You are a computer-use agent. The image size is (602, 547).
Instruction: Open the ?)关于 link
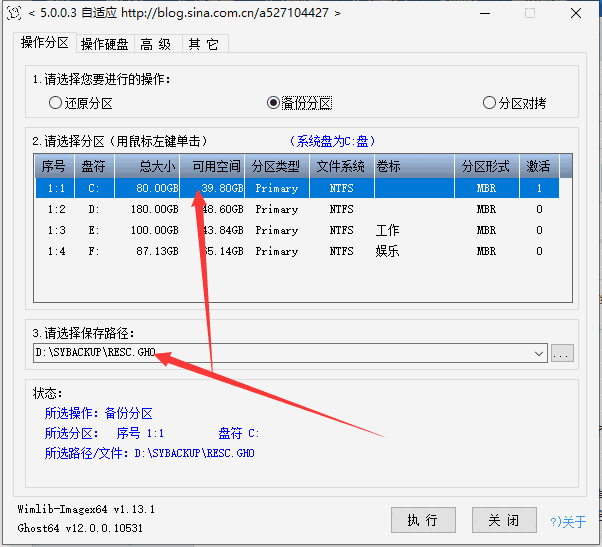click(568, 522)
